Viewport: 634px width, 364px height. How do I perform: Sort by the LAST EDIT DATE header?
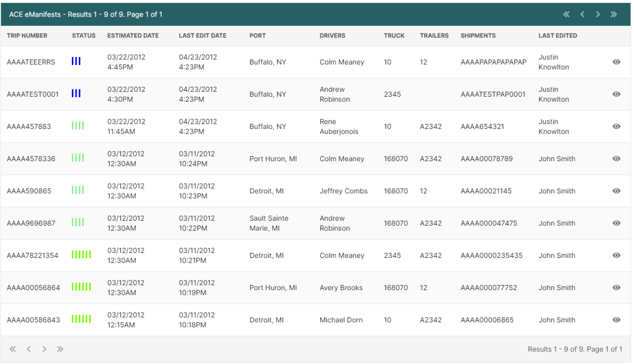(x=202, y=35)
